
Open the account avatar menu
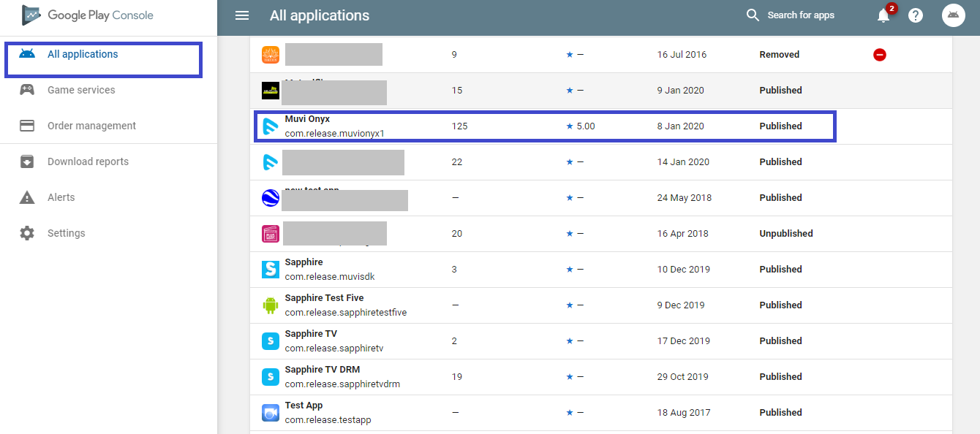(954, 15)
